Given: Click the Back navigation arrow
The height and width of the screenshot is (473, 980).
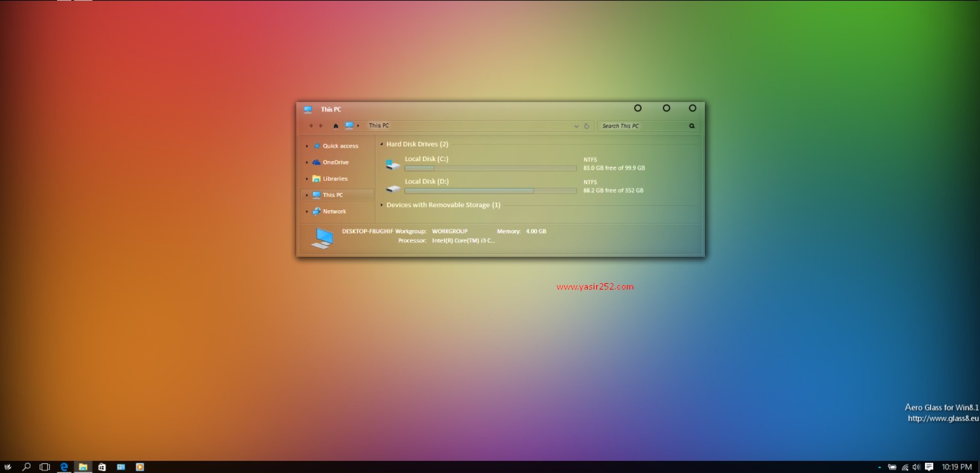Looking at the screenshot, I should (311, 126).
